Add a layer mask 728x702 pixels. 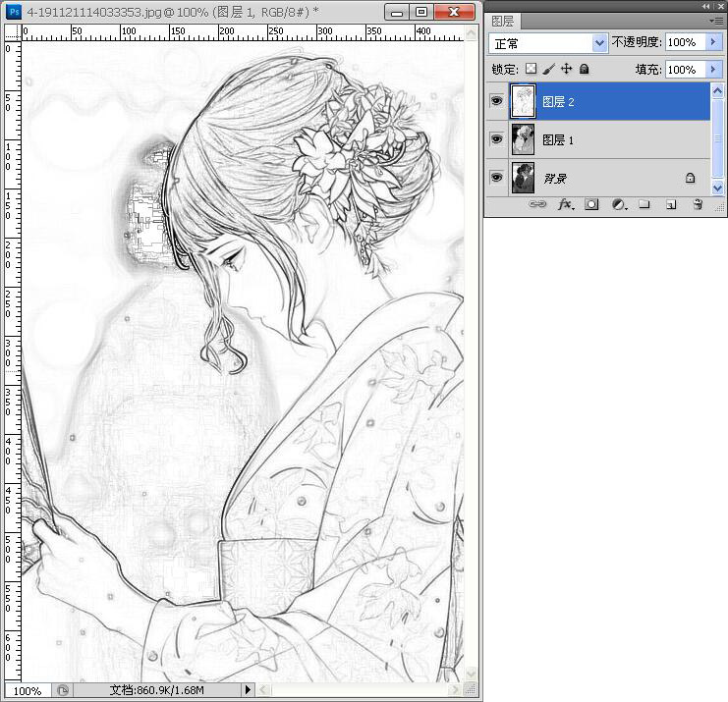pos(591,204)
